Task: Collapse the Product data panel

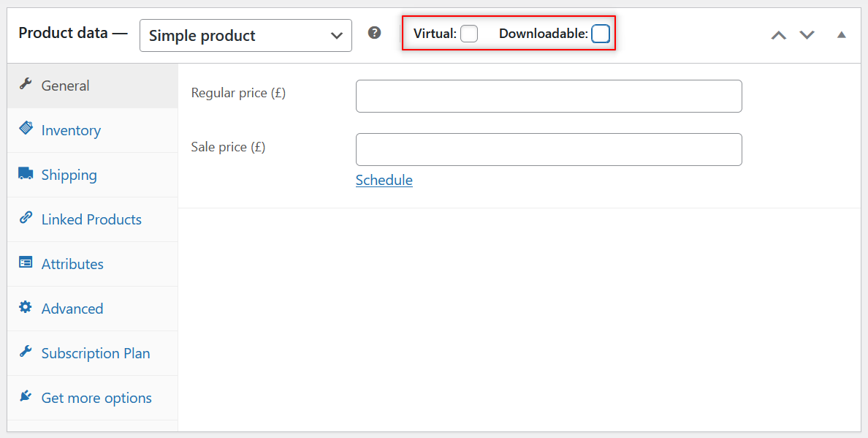Action: [841, 34]
